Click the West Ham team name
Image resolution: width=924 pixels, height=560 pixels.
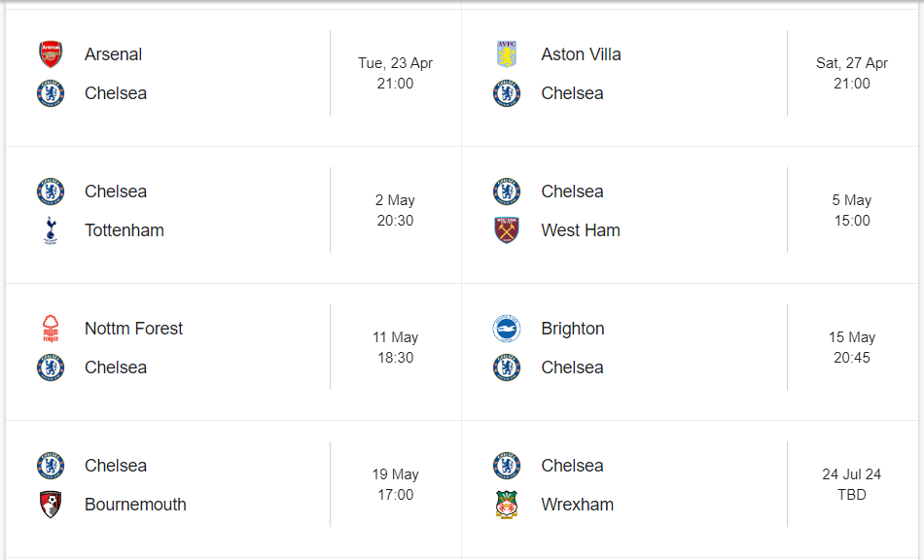tap(581, 230)
